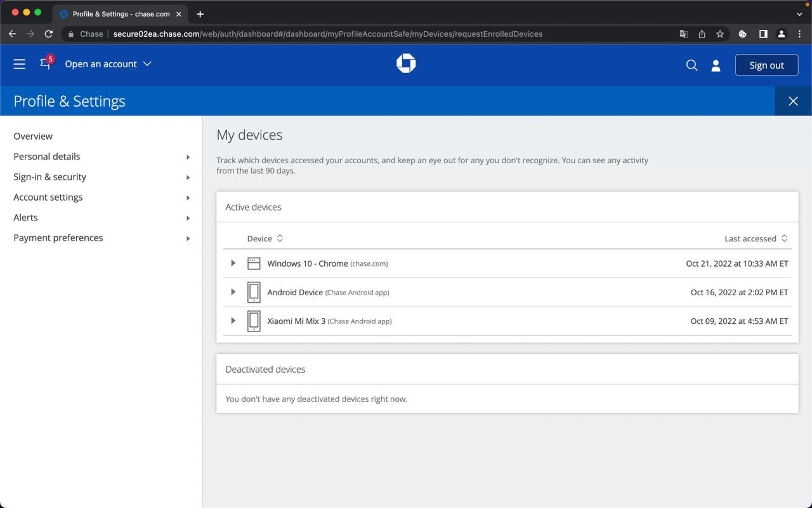Click the browser share icon
Image resolution: width=812 pixels, height=508 pixels.
[x=702, y=34]
